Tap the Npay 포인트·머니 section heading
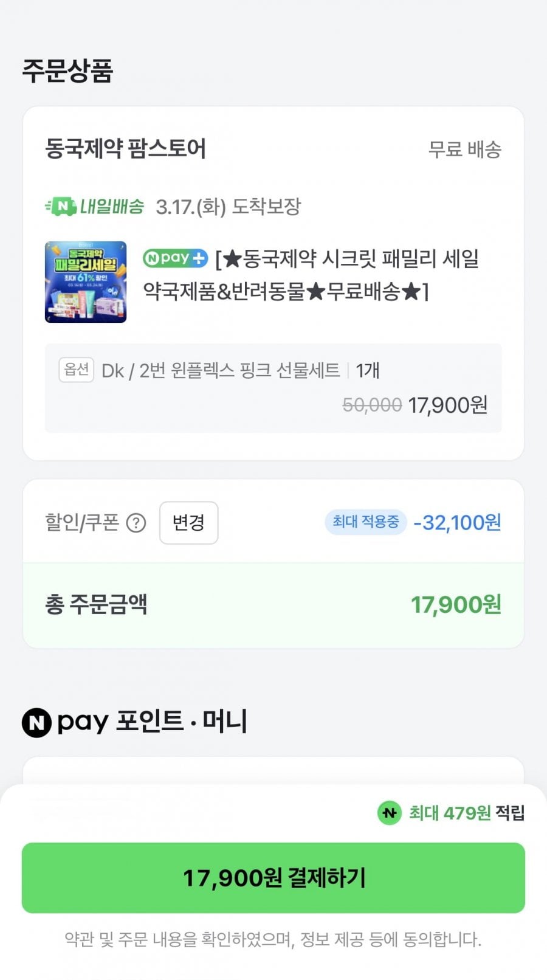The height and width of the screenshot is (980, 547). coord(152,722)
